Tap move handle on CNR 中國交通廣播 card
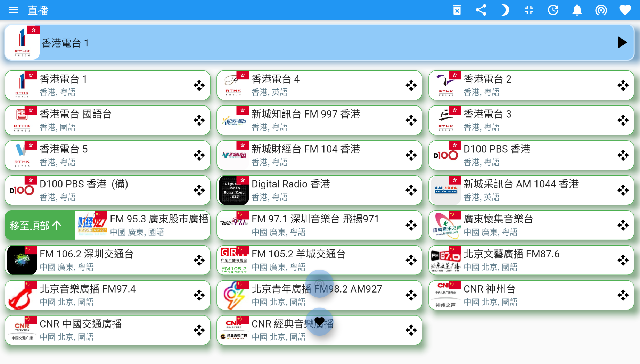640x364 pixels. [199, 330]
